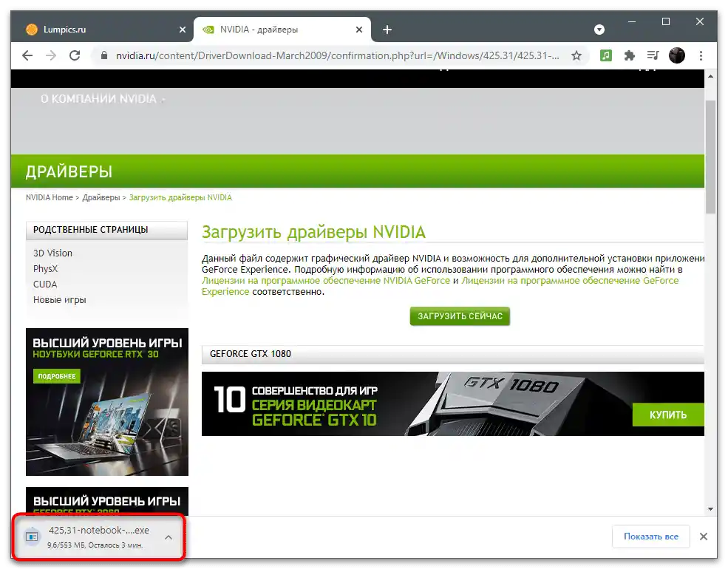Open PhysX related page
The width and height of the screenshot is (728, 569).
coord(45,269)
